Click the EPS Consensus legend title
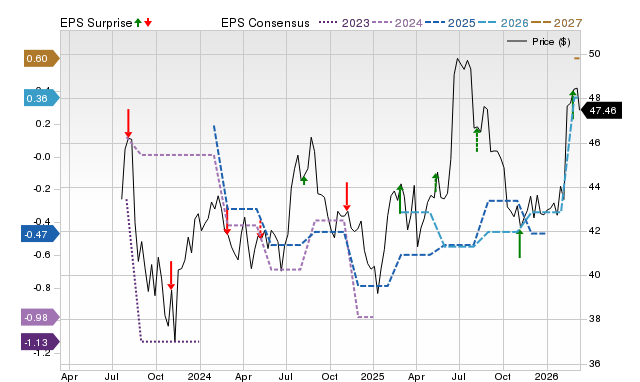The width and height of the screenshot is (640, 382). tap(265, 23)
